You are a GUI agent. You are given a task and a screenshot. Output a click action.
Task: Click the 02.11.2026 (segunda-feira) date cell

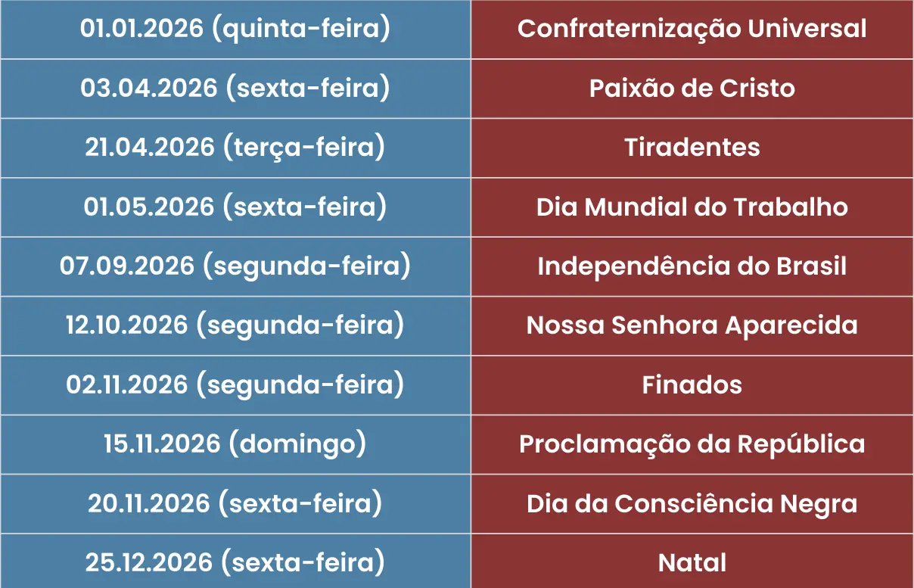(235, 384)
